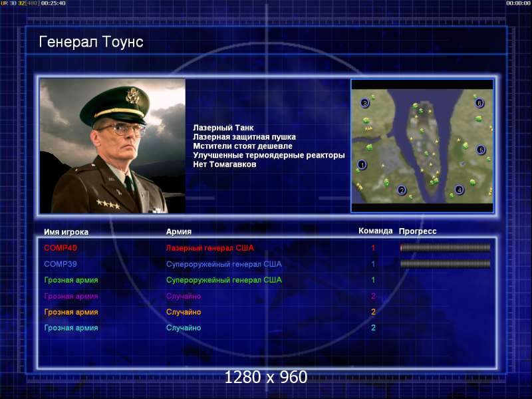Click start position marker 1 on the map
The image size is (532, 399).
point(362,165)
